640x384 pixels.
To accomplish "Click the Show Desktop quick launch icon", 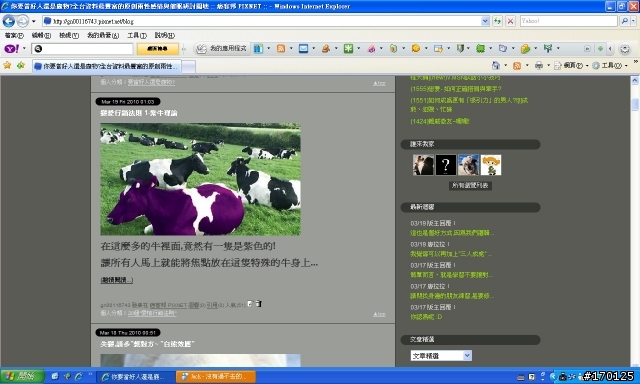I will (x=55, y=377).
